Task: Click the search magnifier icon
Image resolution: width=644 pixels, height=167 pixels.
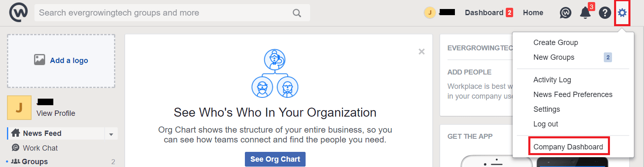Action: [297, 13]
